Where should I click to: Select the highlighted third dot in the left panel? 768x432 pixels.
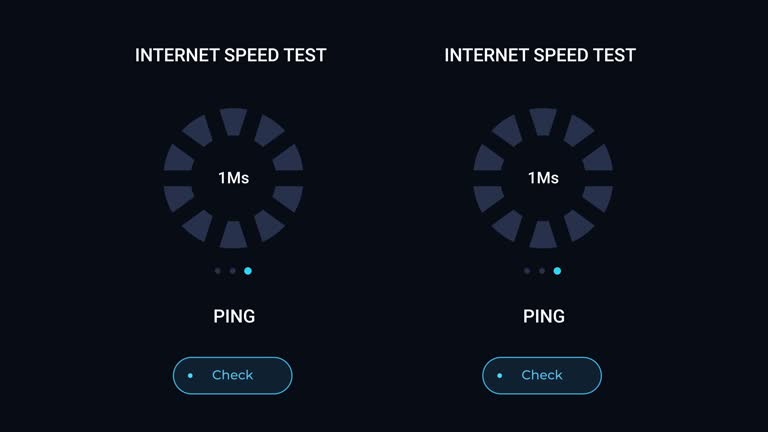(248, 270)
